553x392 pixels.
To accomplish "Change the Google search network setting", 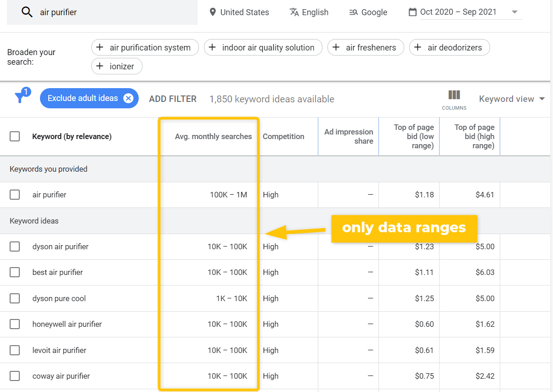I will pyautogui.click(x=368, y=12).
